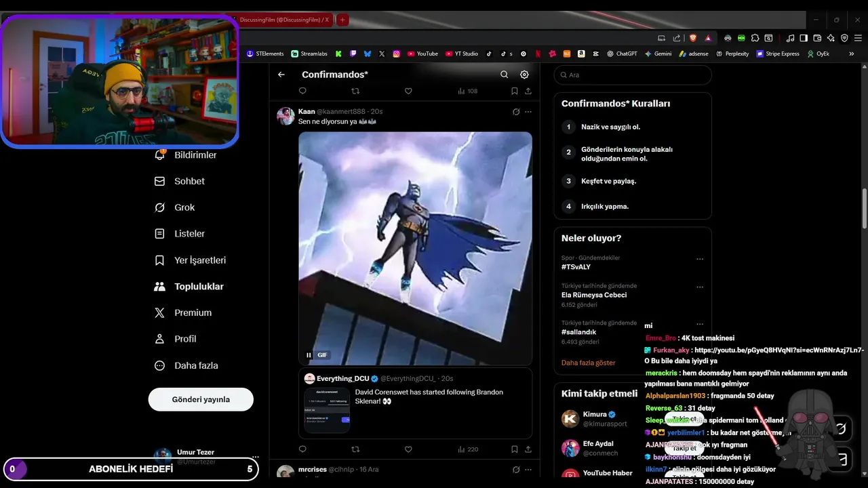This screenshot has width=868, height=488.
Task: Click the Gönderi yayınla button
Action: pyautogui.click(x=201, y=399)
